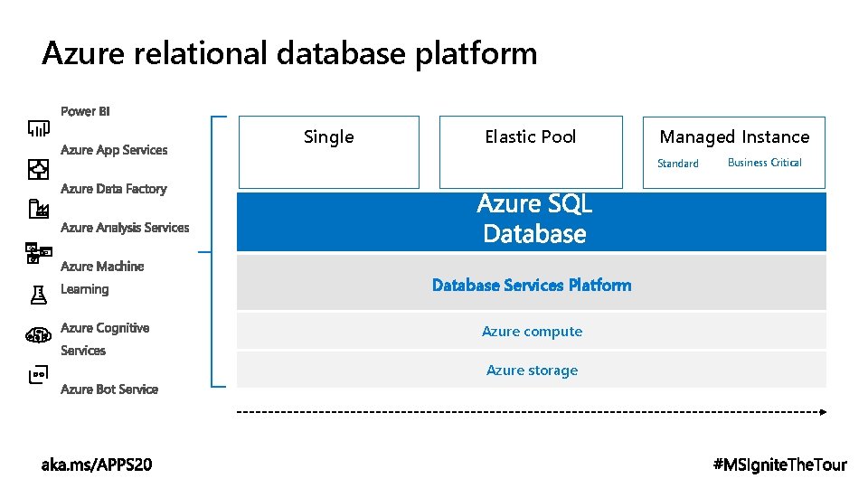Screen dimensions: 868x488
Task: Click the Azure Bot Service label
Action: 109,389
